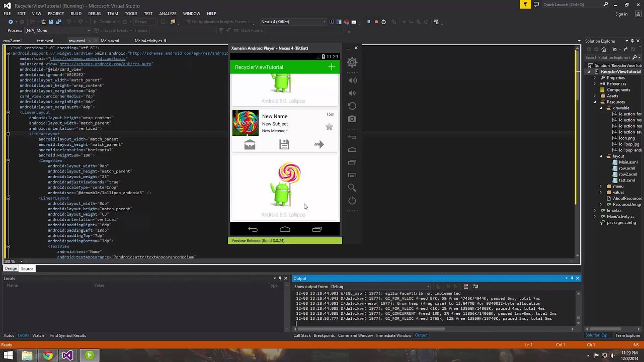
Task: Select packages.config in Solution Explorer
Action: coord(621,223)
